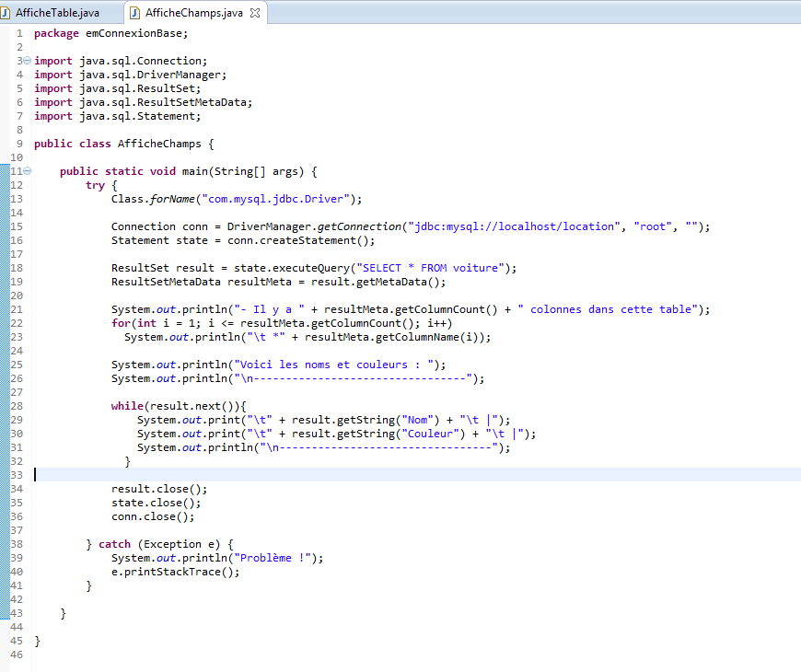Click line number 1 in the gutter
The image size is (801, 672).
(18, 33)
